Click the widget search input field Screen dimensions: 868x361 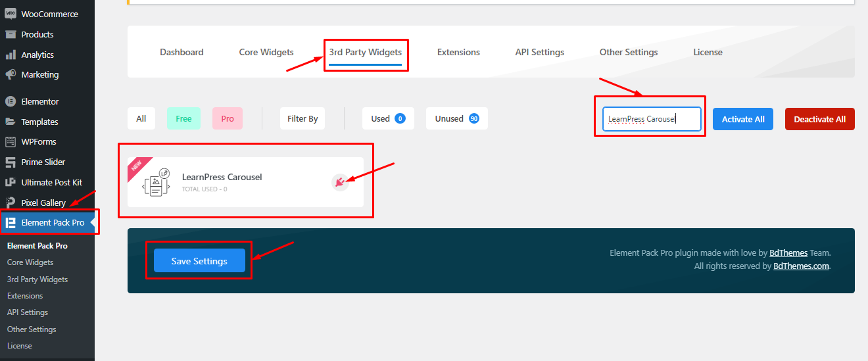pos(651,120)
